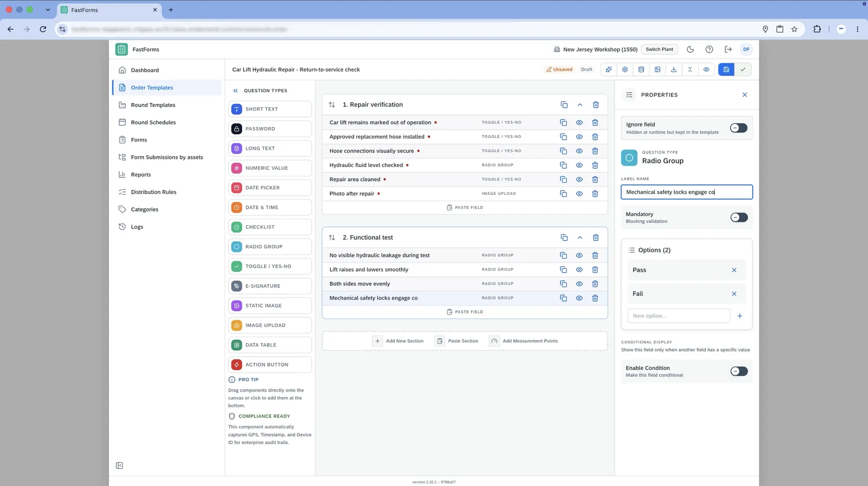Click the AI sparkle icon in toolbar
The width and height of the screenshot is (868, 486).
(x=609, y=69)
